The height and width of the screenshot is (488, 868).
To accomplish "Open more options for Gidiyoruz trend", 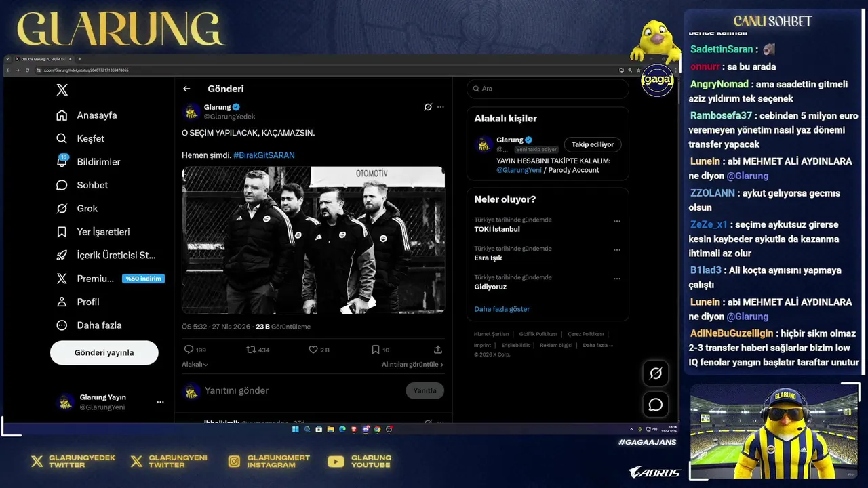I will (x=617, y=279).
